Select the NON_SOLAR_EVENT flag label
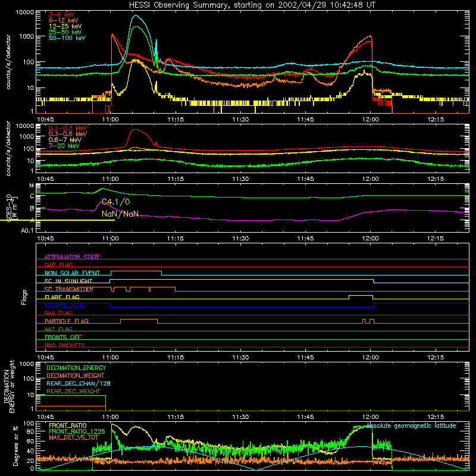The width and height of the screenshot is (476, 476). point(72,273)
